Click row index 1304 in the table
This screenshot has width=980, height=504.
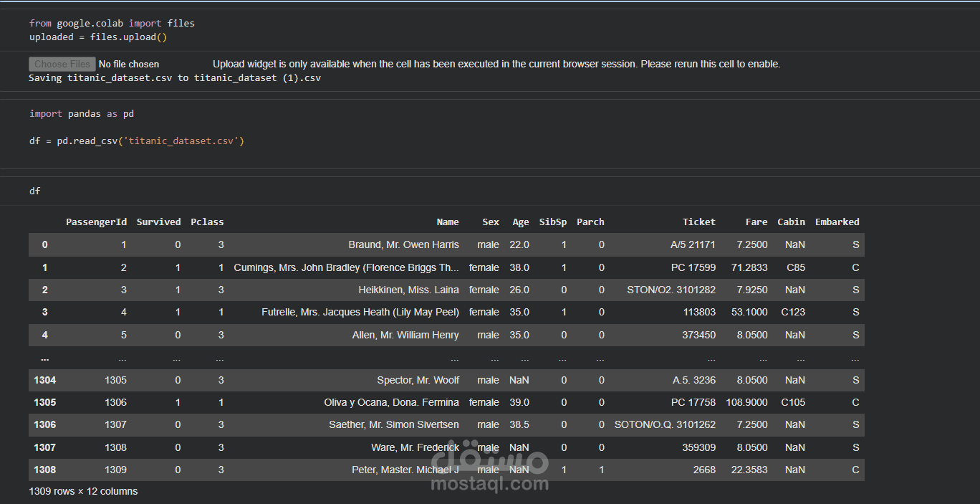(44, 380)
